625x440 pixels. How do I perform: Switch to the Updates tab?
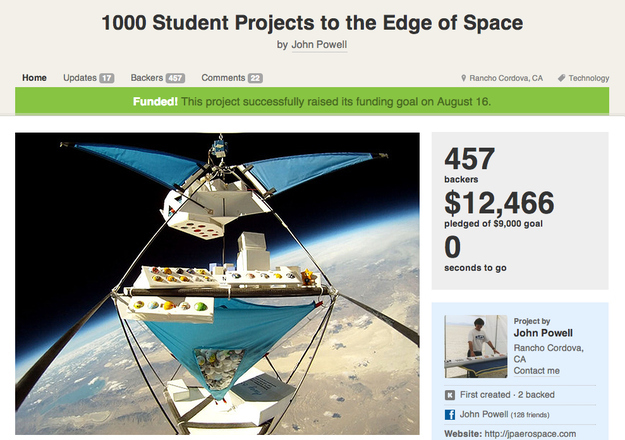click(80, 78)
